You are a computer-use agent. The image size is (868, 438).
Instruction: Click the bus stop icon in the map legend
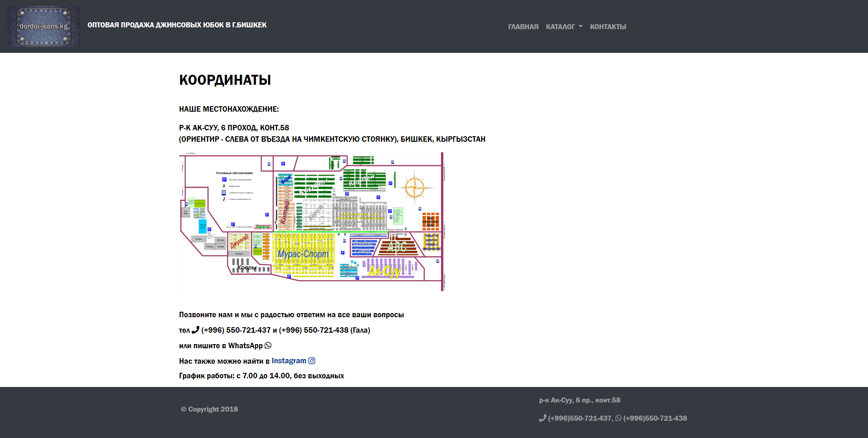[x=224, y=193]
